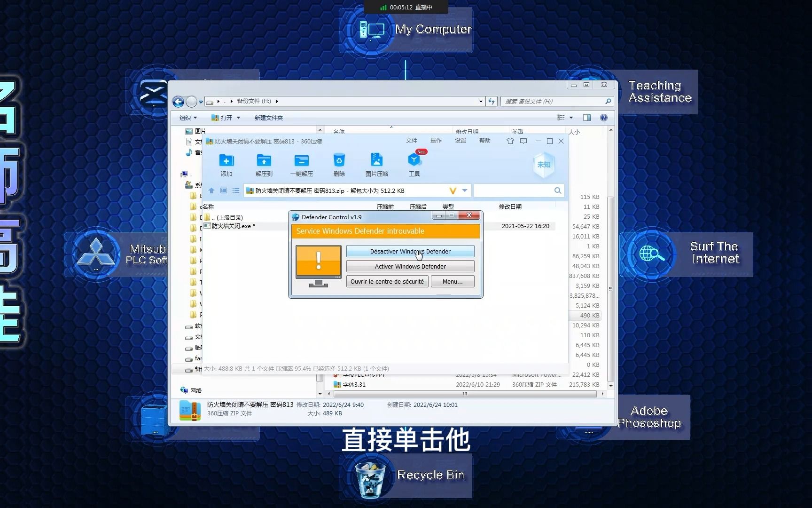Click 备份文件 (H:) in the address bar
This screenshot has width=812, height=508.
click(x=254, y=101)
